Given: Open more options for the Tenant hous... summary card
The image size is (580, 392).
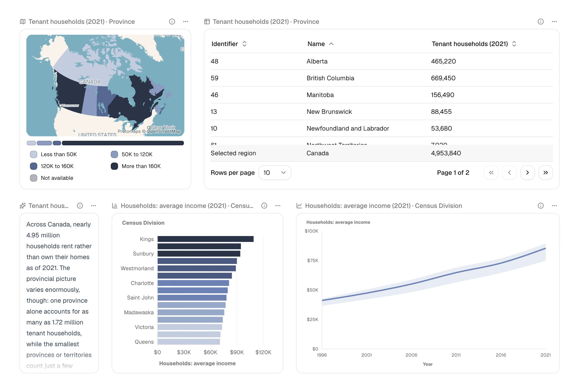Looking at the screenshot, I should [94, 206].
